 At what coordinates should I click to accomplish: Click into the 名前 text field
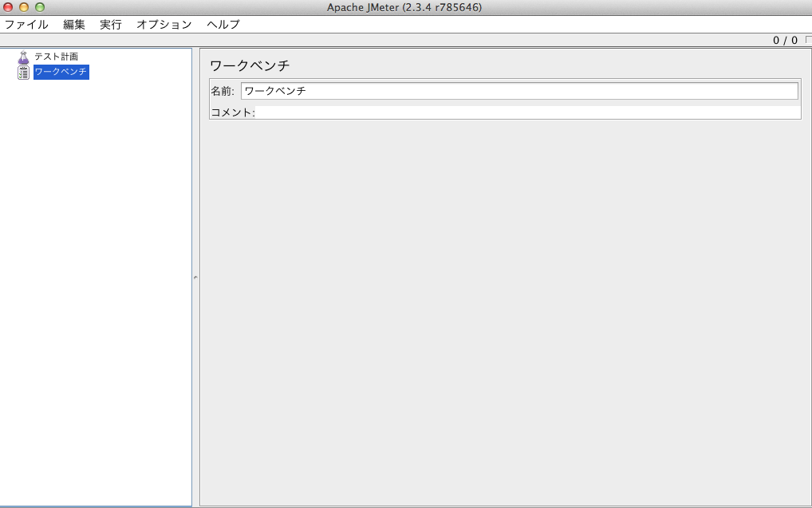pos(519,91)
